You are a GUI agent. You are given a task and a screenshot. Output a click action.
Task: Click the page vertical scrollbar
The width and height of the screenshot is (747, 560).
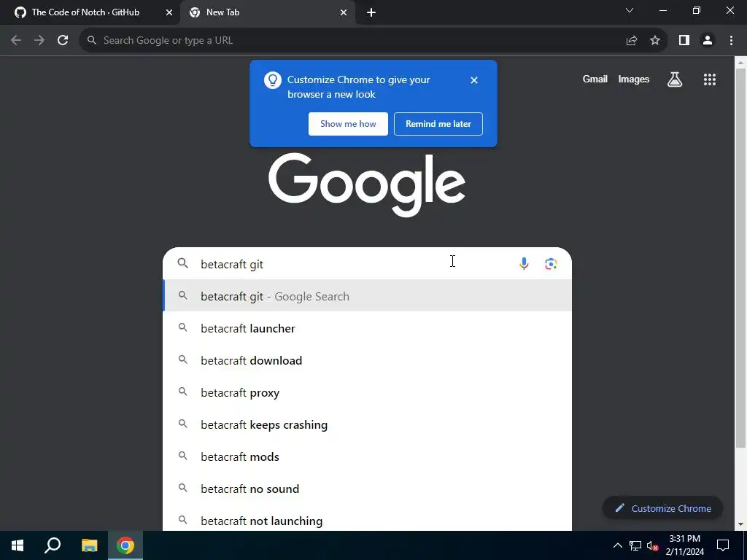(x=740, y=257)
